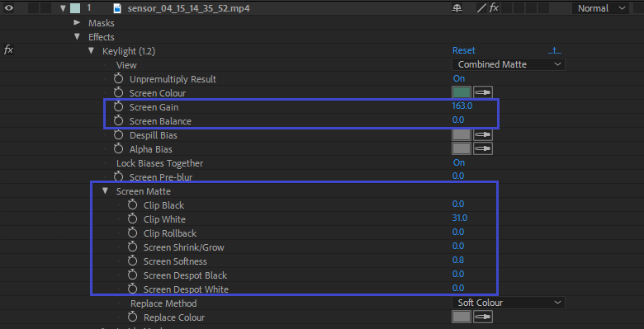
Task: Select the View property label
Action: (x=126, y=65)
